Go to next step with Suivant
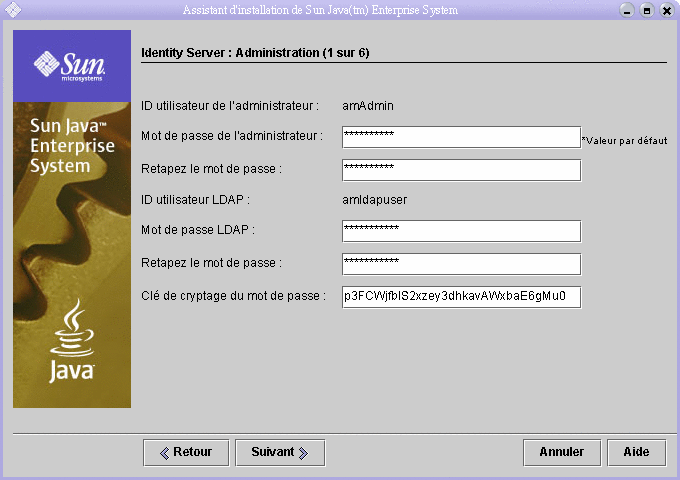The width and height of the screenshot is (680, 480). (x=280, y=453)
